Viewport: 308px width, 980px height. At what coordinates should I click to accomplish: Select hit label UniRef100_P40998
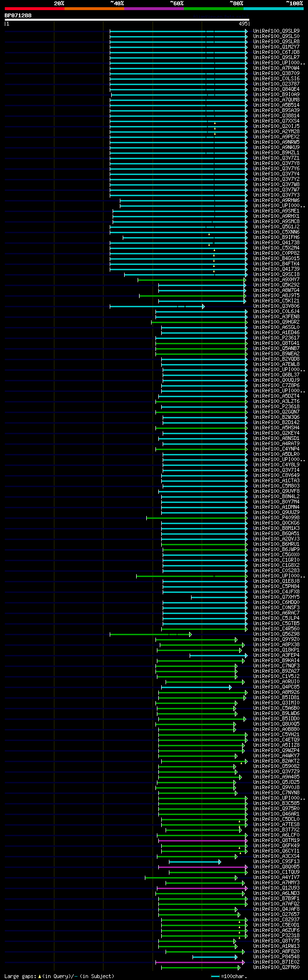[276, 518]
